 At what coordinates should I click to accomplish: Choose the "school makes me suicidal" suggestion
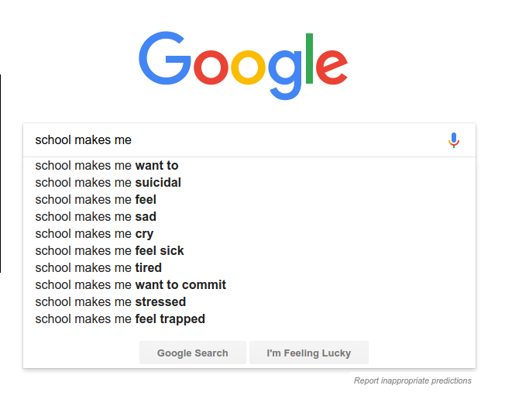[x=108, y=182]
